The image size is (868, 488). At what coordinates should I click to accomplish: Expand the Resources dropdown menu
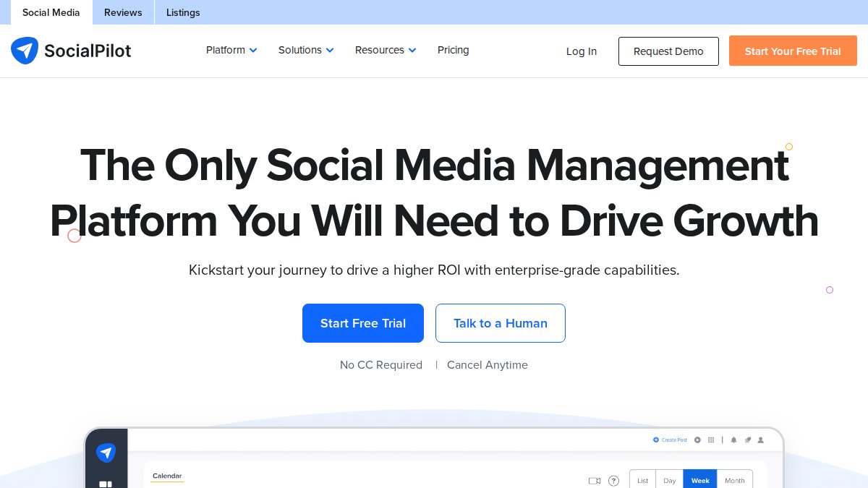tap(386, 50)
